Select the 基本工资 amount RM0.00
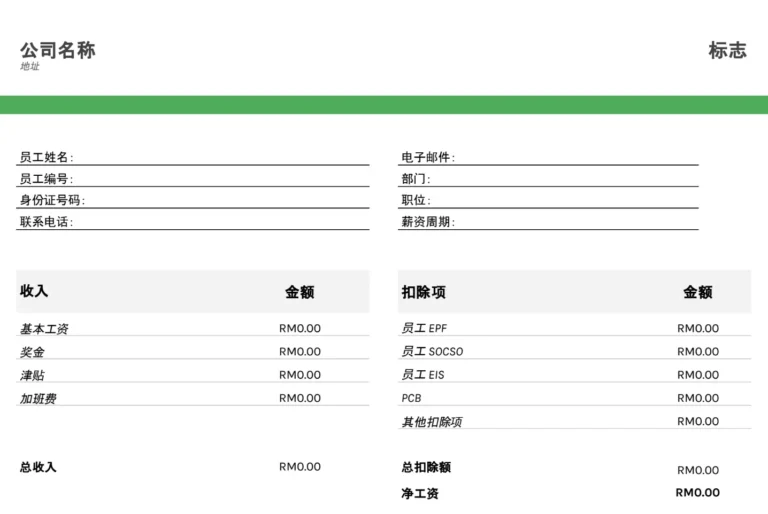 pos(300,328)
